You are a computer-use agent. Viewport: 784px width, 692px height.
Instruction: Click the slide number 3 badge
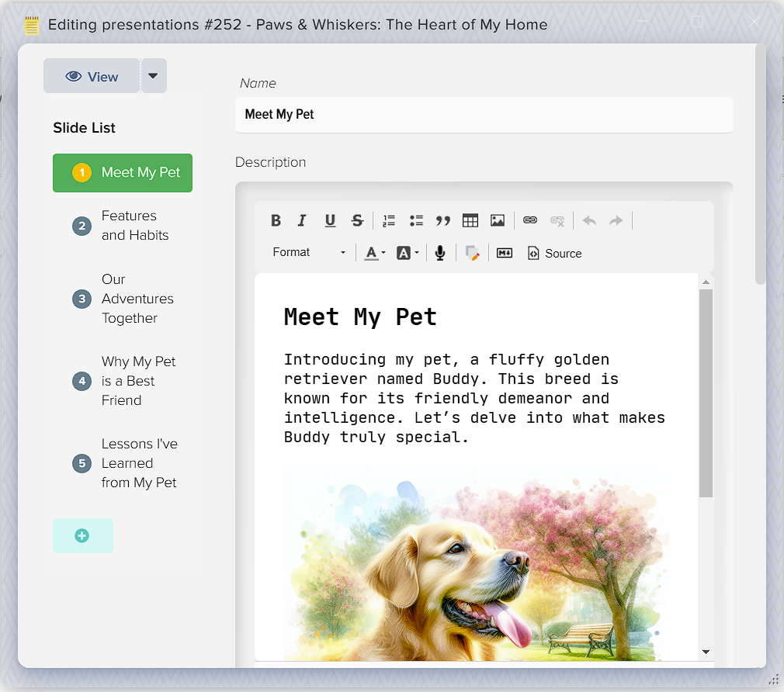(82, 299)
